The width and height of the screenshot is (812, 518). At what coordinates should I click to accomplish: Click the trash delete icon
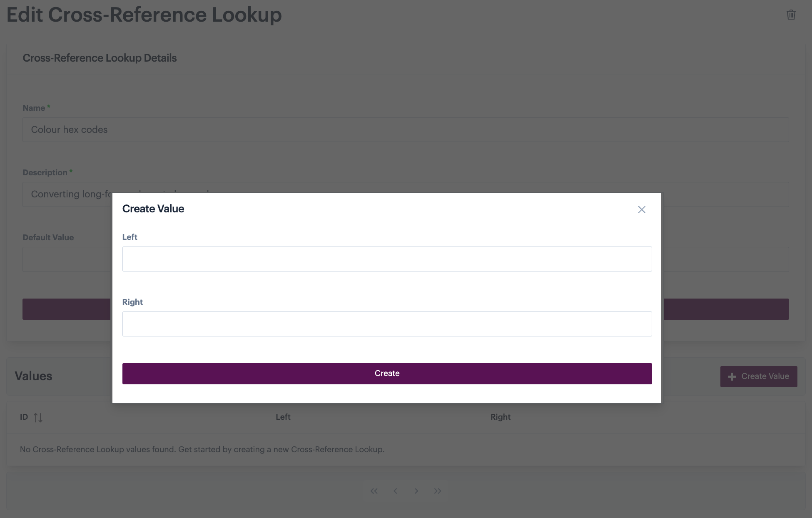pyautogui.click(x=791, y=15)
